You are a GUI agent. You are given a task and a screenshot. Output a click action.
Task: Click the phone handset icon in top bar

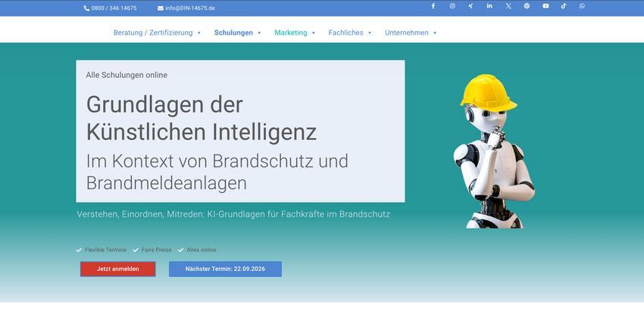pyautogui.click(x=86, y=8)
